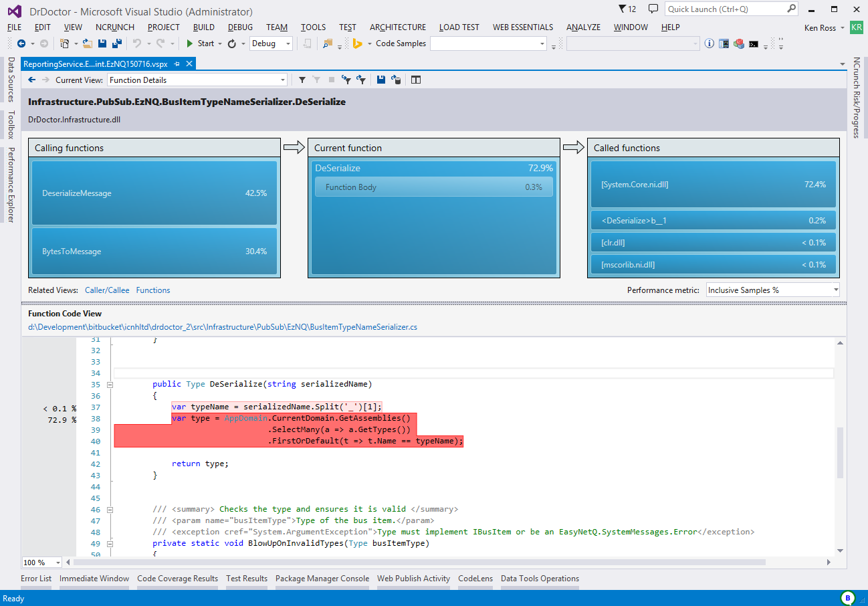
Task: Click the filter icon in report toolbar
Action: tap(302, 80)
